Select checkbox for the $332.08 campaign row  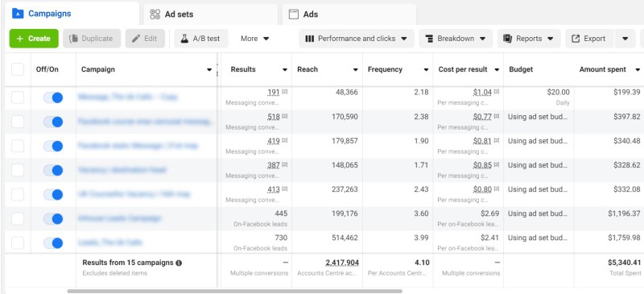point(18,194)
